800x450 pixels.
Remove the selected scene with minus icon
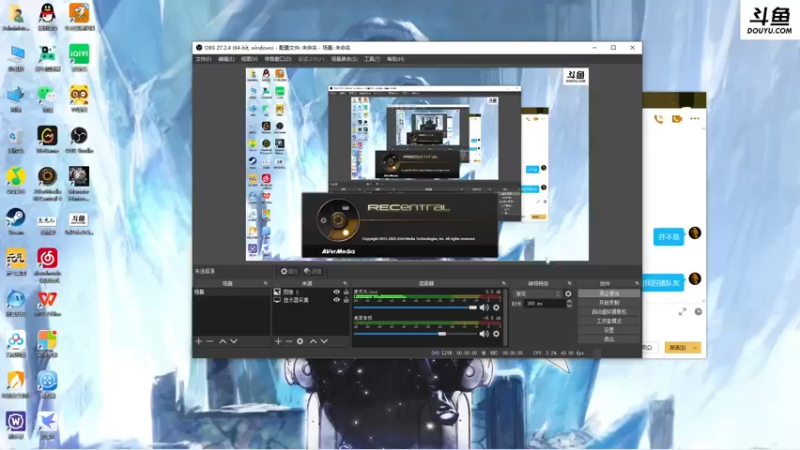coord(210,341)
